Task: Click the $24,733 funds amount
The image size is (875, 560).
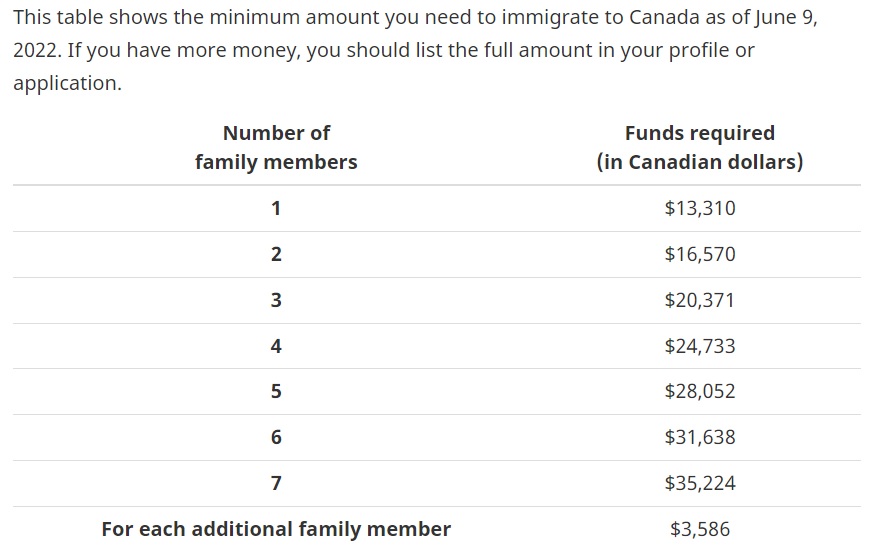Action: click(699, 346)
